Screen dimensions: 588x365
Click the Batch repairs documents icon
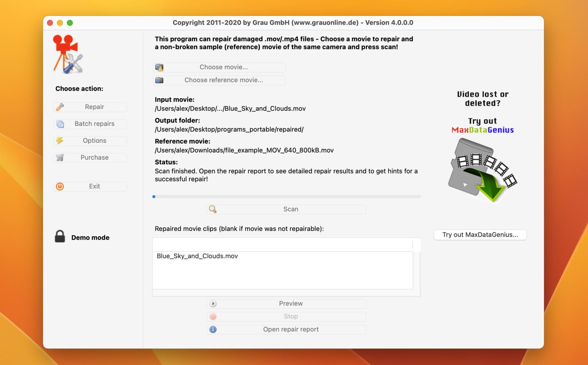point(60,124)
